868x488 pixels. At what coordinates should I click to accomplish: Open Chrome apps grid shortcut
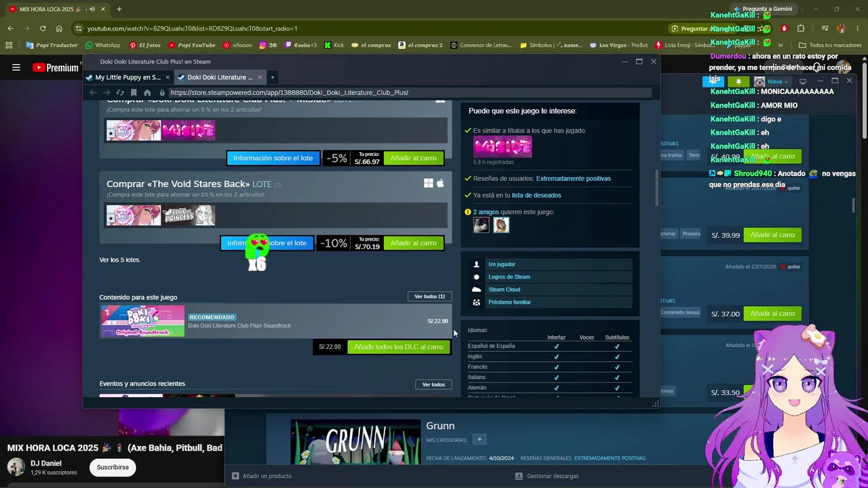9,45
